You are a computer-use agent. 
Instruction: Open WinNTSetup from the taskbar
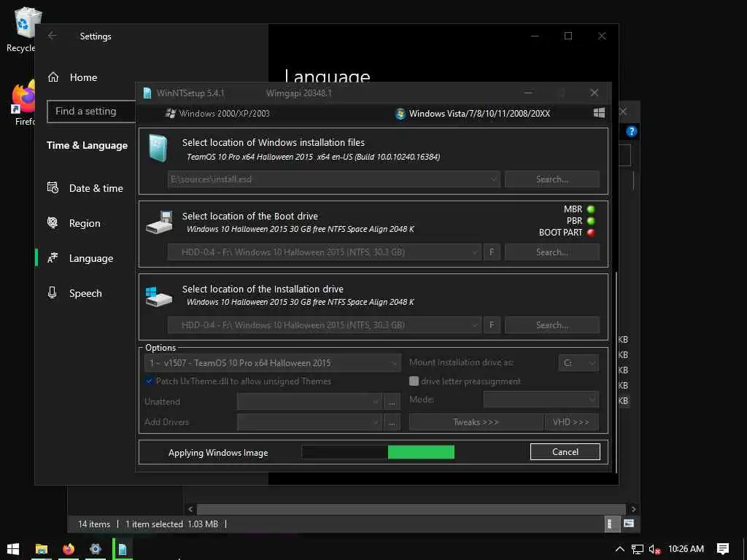point(123,549)
